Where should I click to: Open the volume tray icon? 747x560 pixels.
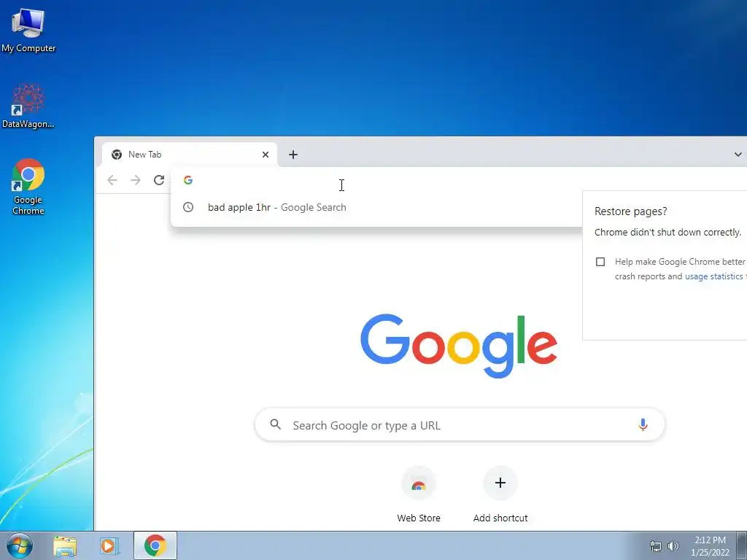[x=673, y=546]
